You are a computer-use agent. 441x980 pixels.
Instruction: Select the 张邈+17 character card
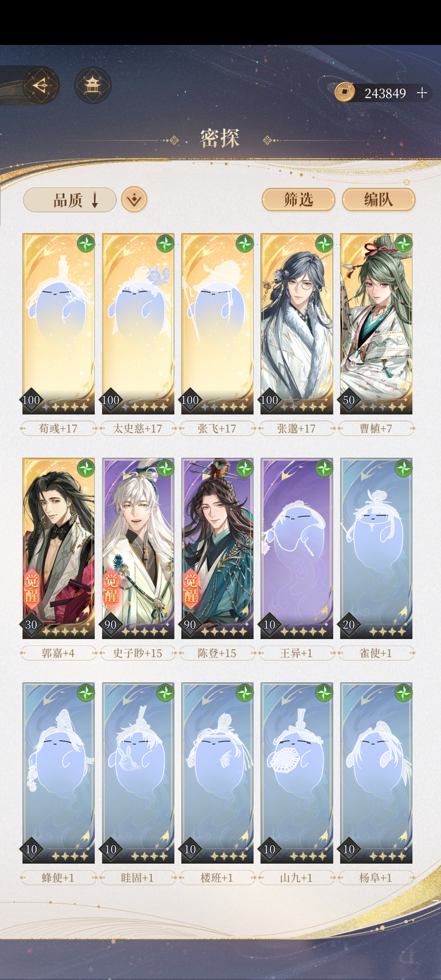coord(297,324)
